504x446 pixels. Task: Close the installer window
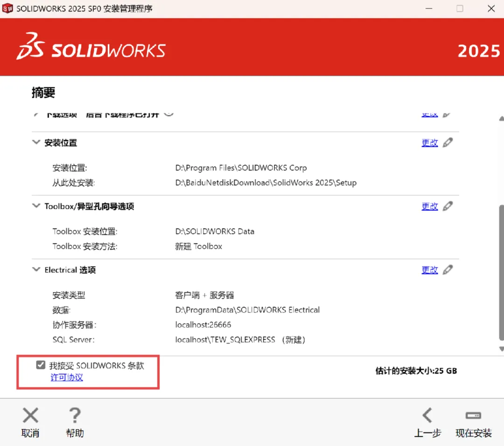coord(491,8)
